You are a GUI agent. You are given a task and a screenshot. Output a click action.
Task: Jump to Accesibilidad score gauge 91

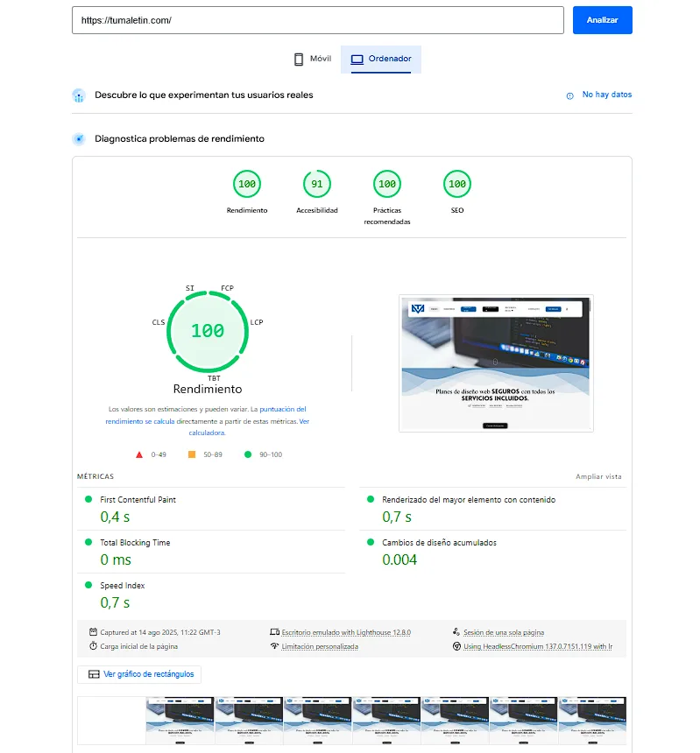(317, 184)
